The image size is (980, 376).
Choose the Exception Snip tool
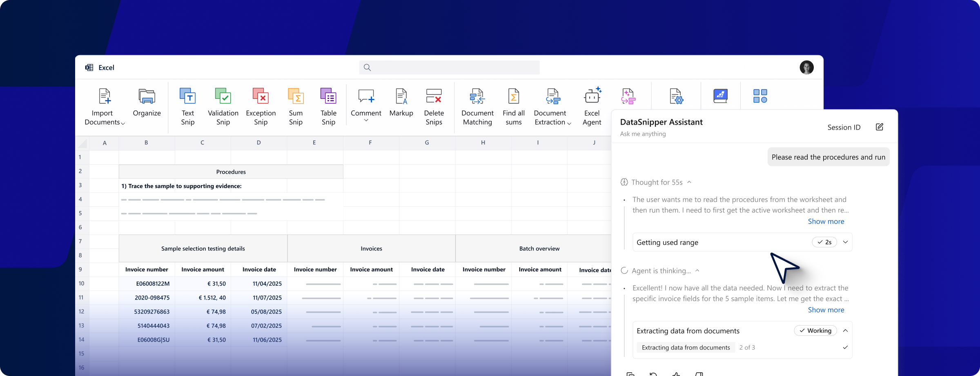(261, 96)
